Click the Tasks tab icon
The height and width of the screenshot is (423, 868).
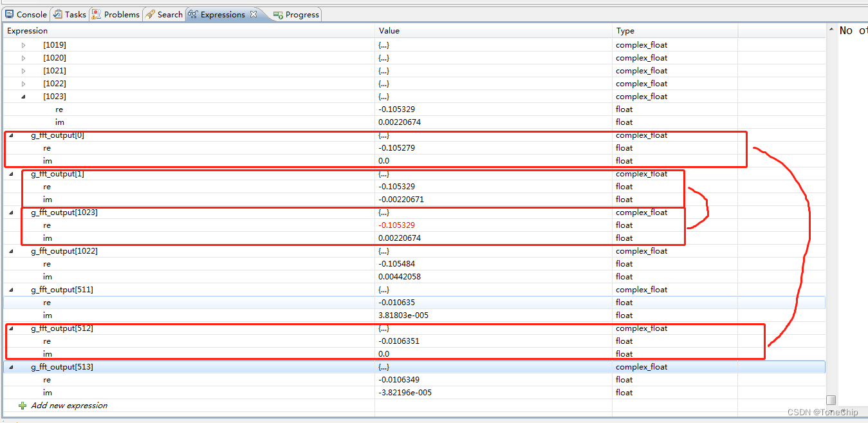(58, 14)
